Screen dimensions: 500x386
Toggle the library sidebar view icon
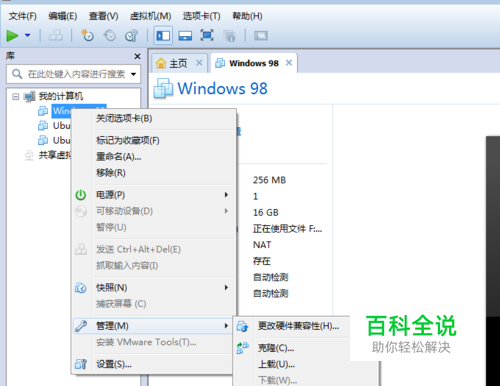[163, 35]
